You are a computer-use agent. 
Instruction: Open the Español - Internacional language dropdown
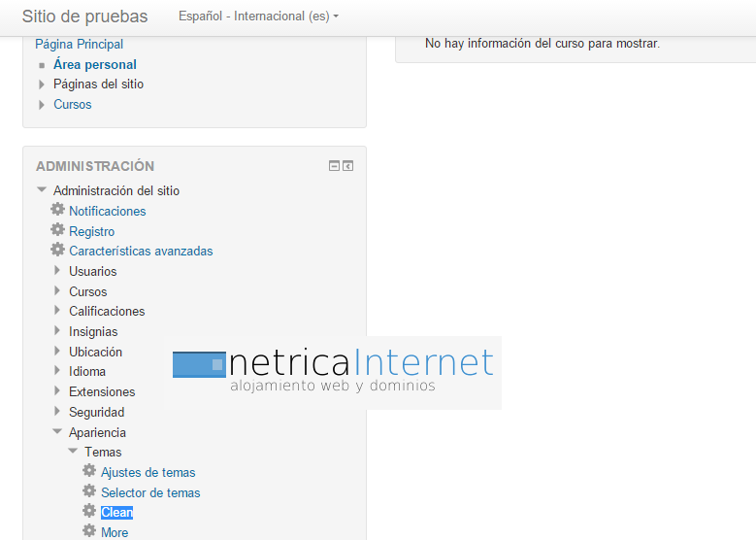(259, 17)
